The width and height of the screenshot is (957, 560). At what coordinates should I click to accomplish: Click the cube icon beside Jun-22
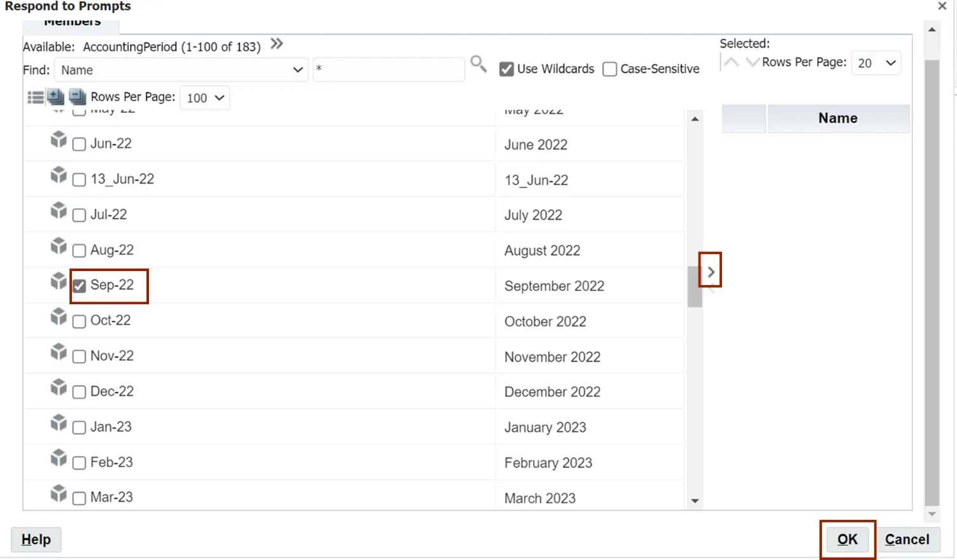pos(59,140)
